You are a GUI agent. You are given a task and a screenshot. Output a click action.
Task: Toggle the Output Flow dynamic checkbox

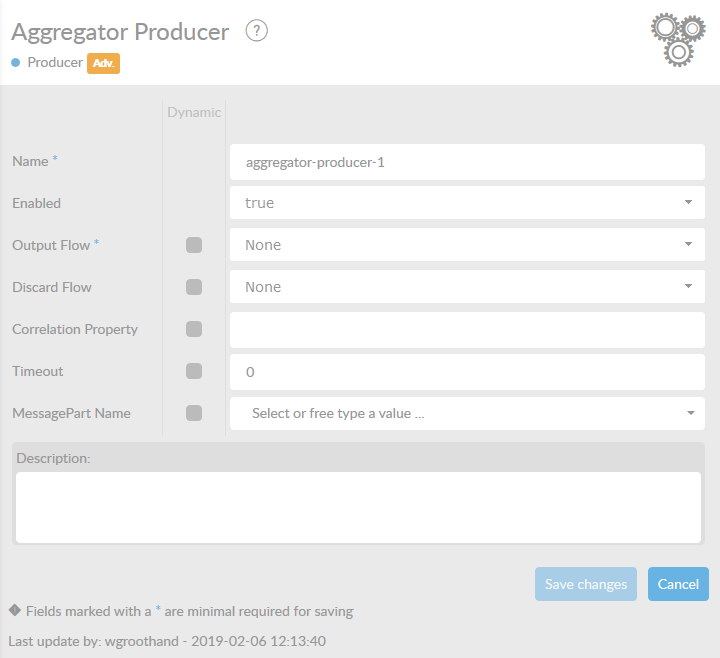tap(194, 245)
